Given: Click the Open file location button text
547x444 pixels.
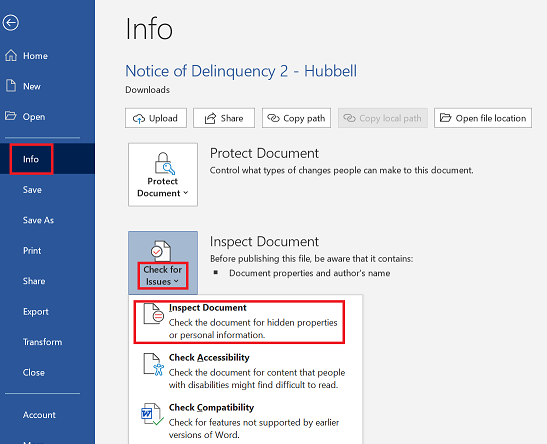Looking at the screenshot, I should 491,119.
